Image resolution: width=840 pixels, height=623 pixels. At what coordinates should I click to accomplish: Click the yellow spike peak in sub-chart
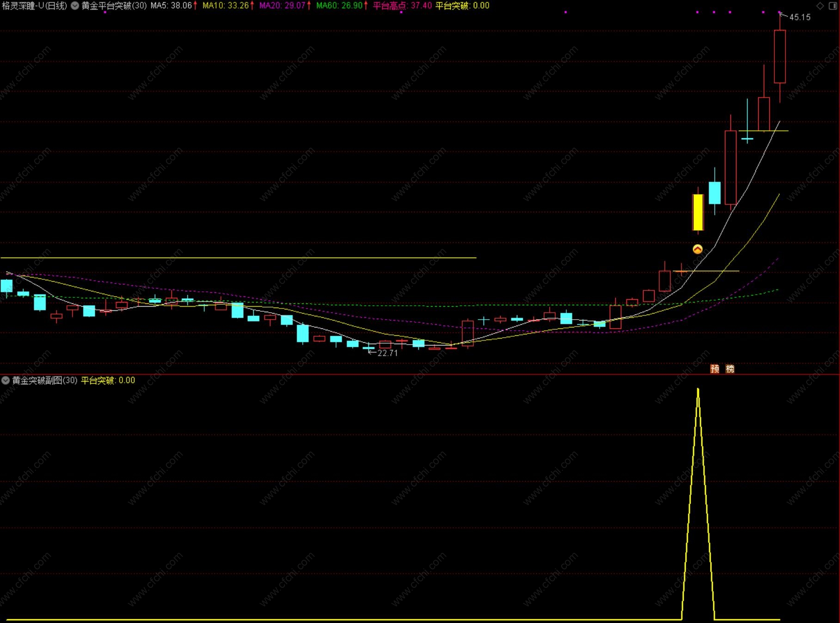pos(698,389)
